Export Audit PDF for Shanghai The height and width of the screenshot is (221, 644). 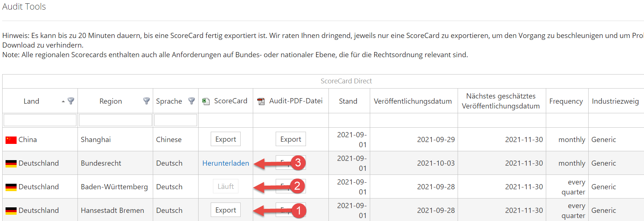(291, 139)
